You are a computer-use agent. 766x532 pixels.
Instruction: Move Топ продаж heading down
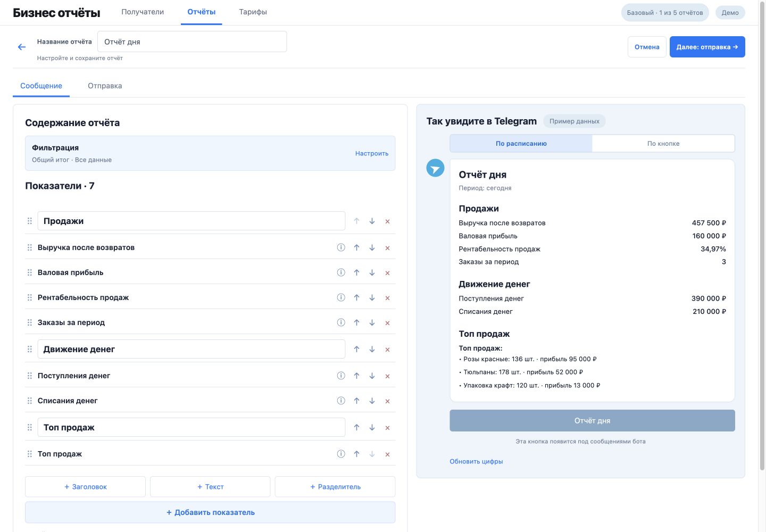coord(372,427)
